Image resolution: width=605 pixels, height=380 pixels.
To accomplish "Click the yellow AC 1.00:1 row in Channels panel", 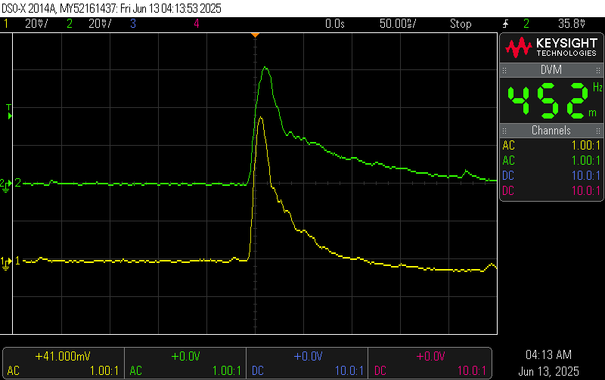I will click(x=551, y=145).
